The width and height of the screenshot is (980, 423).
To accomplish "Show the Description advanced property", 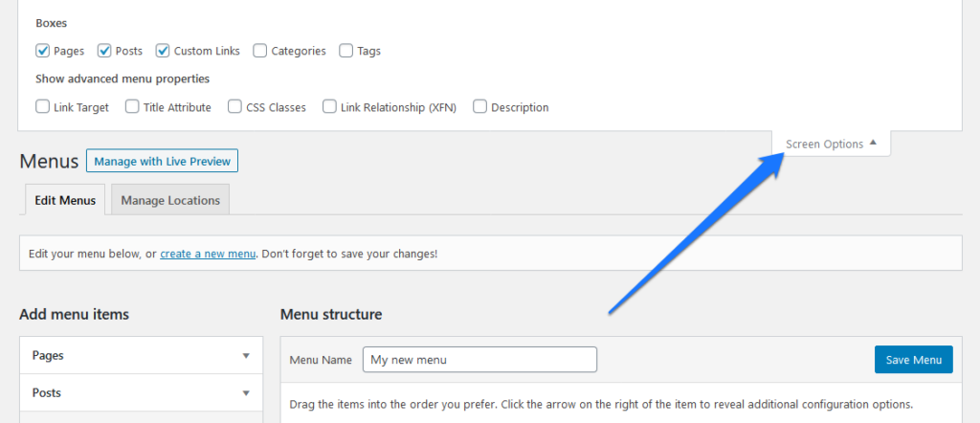I will [479, 107].
